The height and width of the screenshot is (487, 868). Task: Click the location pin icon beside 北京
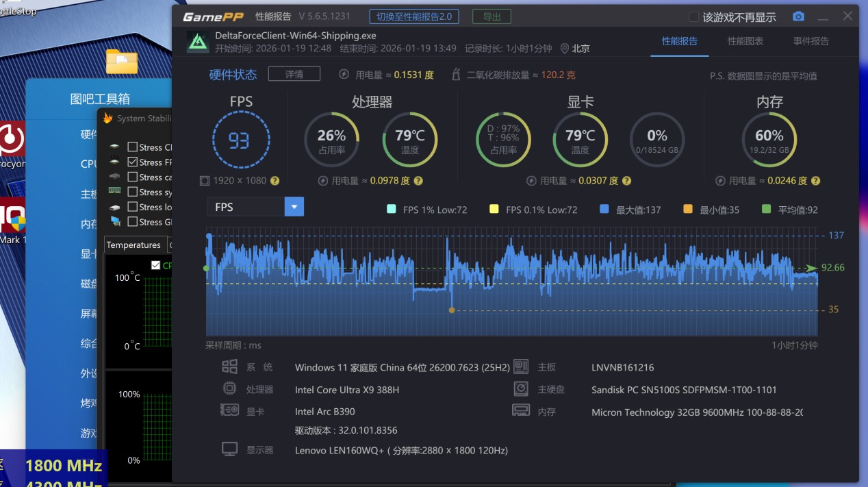565,49
